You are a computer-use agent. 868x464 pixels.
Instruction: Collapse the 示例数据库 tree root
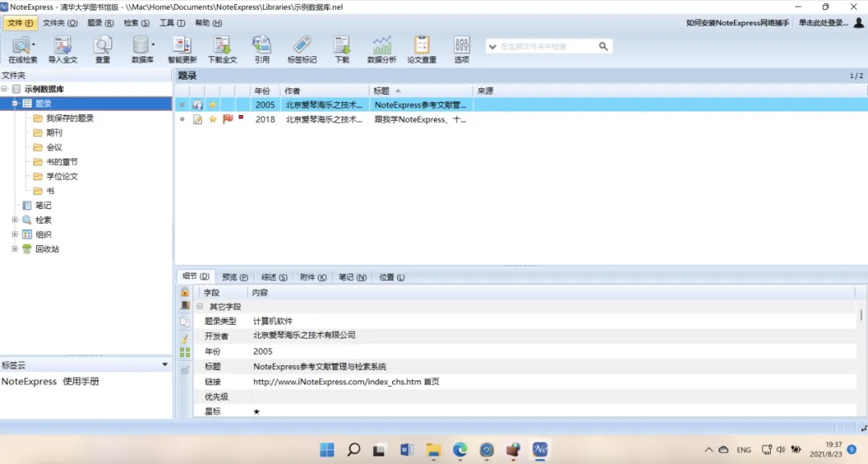pos(5,88)
